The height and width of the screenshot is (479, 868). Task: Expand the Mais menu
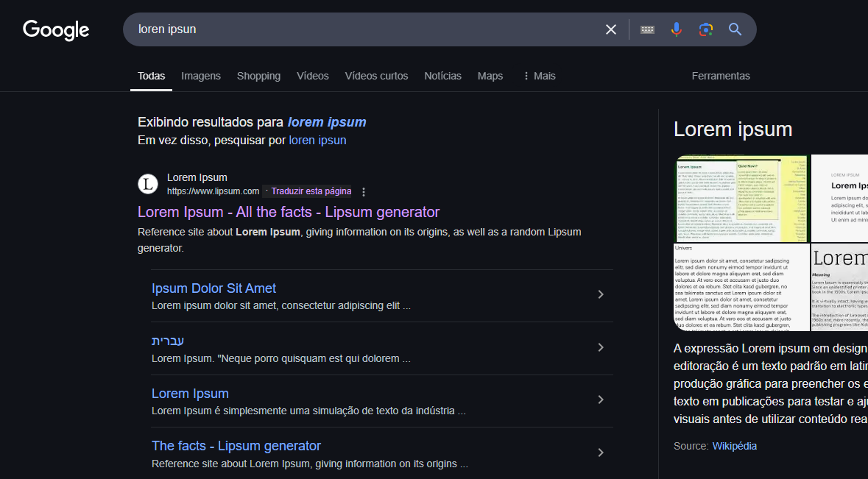click(539, 76)
